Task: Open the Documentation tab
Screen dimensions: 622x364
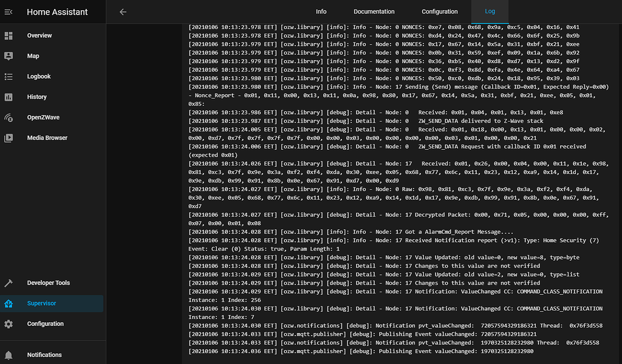Action: [x=374, y=12]
